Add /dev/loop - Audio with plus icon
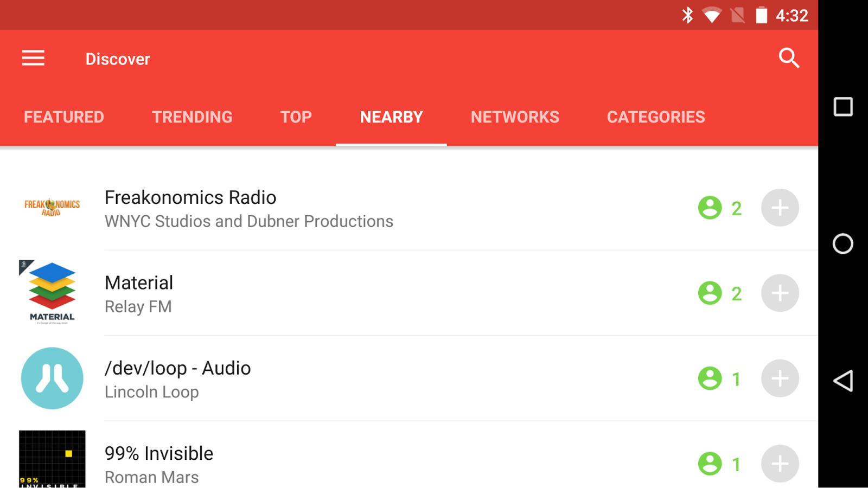 780,378
